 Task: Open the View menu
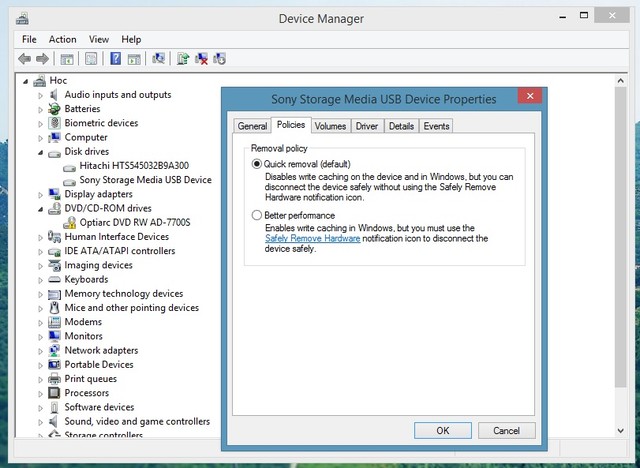(99, 40)
